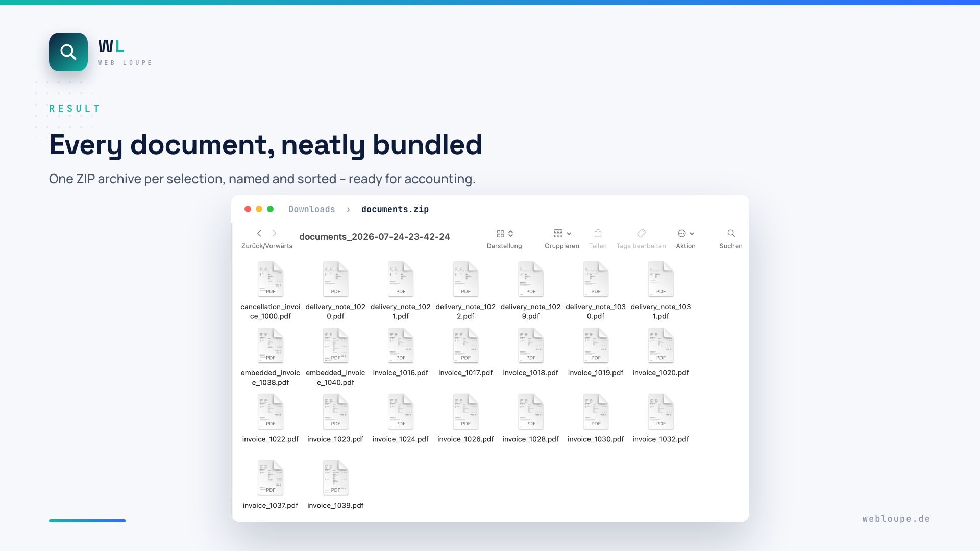Open the Teilen share icon
980x551 pixels.
[x=598, y=233]
